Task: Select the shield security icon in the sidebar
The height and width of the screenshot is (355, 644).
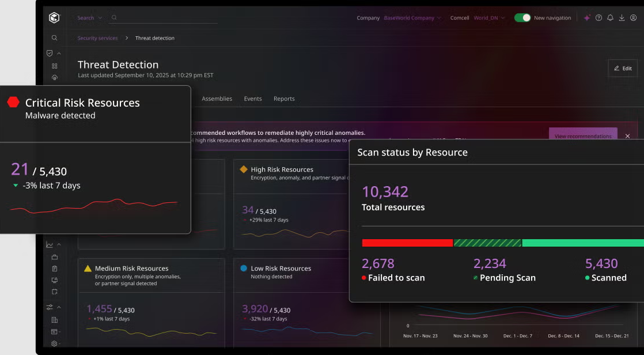Action: point(50,53)
